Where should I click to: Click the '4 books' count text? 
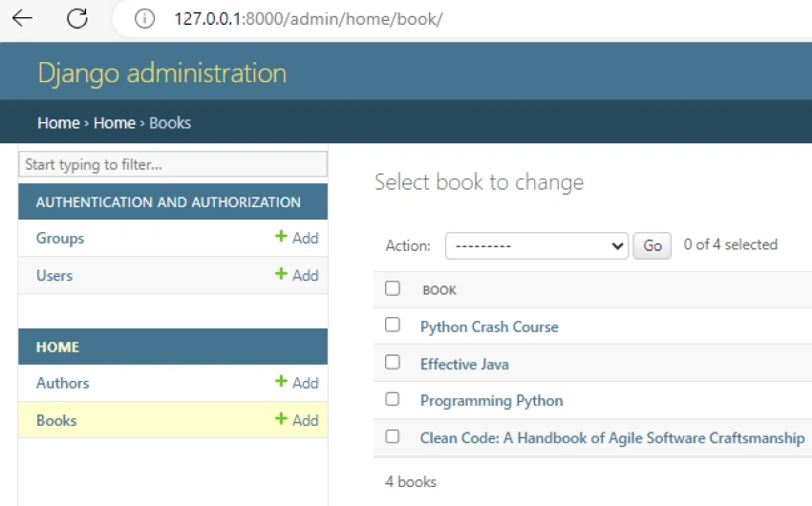tap(411, 482)
